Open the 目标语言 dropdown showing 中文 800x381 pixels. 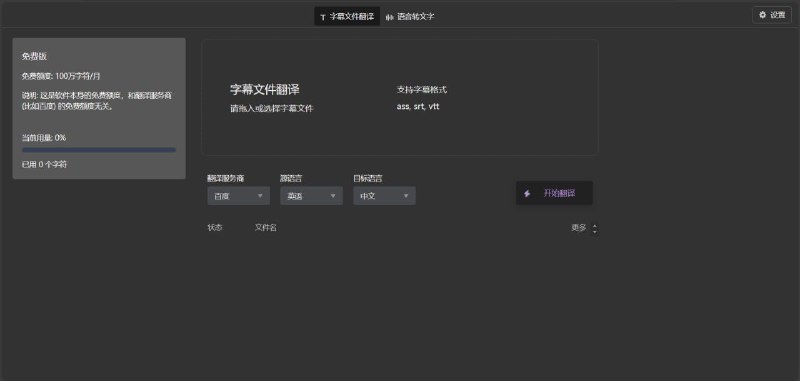384,196
